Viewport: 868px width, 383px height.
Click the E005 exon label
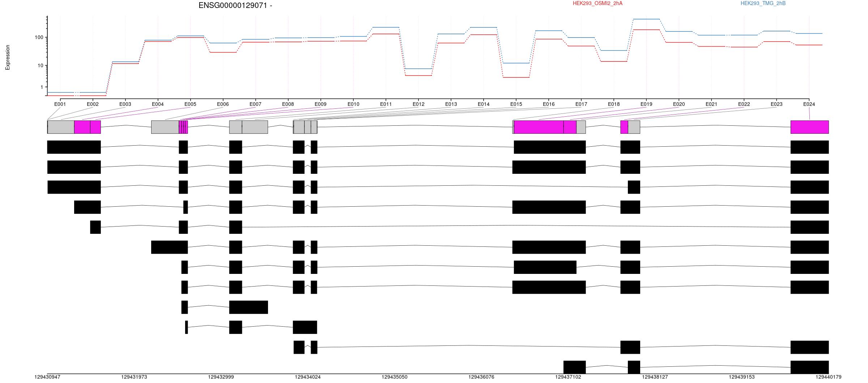point(190,104)
